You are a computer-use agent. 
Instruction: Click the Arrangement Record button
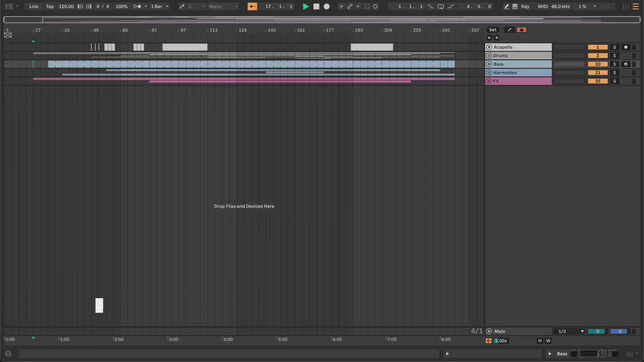327,7
